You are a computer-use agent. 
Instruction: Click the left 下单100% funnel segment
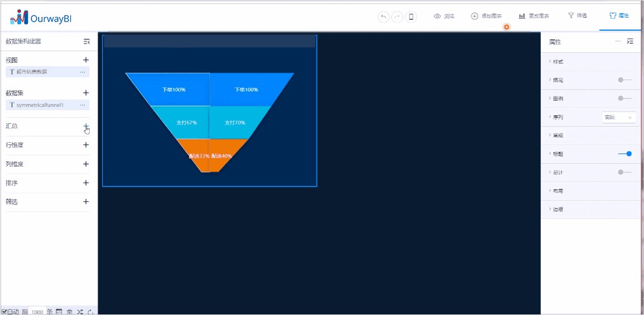pyautogui.click(x=173, y=90)
